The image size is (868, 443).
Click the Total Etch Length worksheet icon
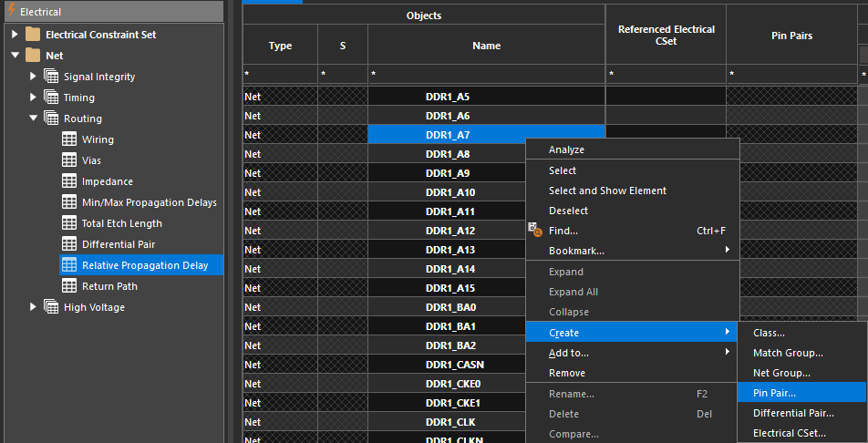coord(68,223)
